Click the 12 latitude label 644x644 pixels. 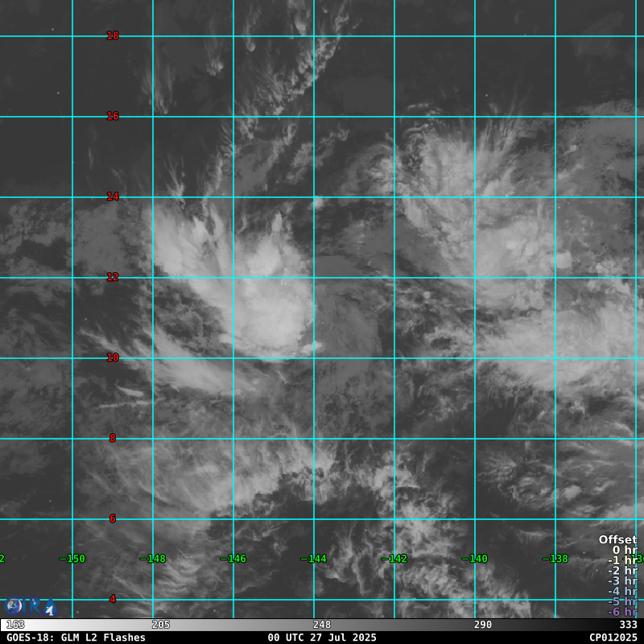click(x=113, y=277)
